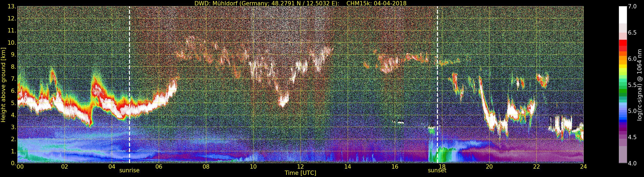
Task: Click the '10.' height axis tick label
Action: 12,43
